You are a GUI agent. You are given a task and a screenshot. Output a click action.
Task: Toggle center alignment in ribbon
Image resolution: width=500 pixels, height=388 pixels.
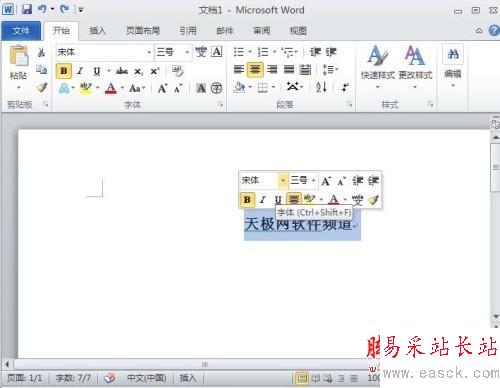[x=255, y=69]
